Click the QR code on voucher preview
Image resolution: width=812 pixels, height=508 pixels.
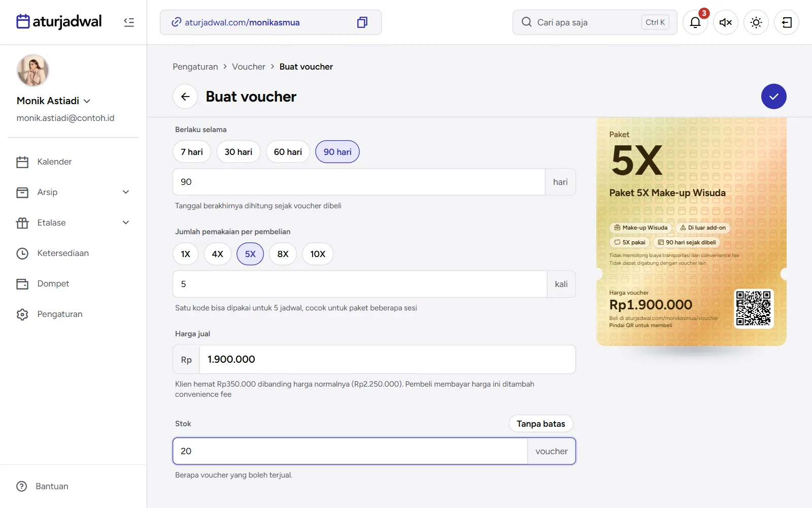pyautogui.click(x=754, y=308)
